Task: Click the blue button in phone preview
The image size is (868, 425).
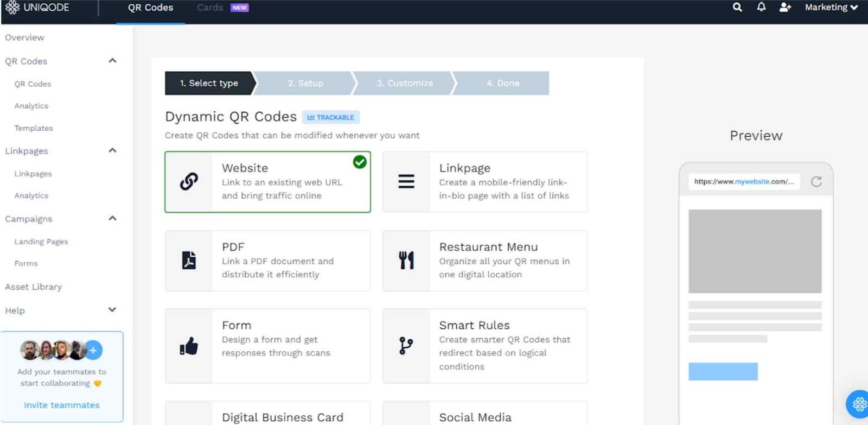Action: (723, 371)
